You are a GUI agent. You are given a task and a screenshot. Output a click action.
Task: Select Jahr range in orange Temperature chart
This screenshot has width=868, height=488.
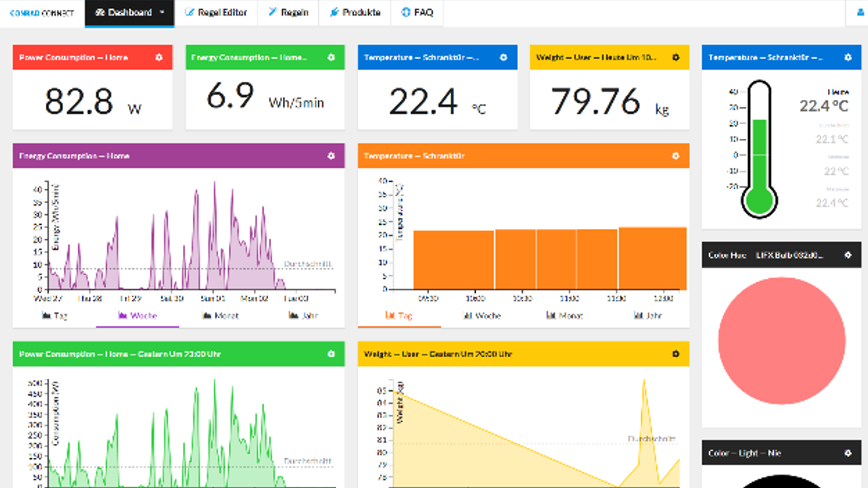(648, 316)
